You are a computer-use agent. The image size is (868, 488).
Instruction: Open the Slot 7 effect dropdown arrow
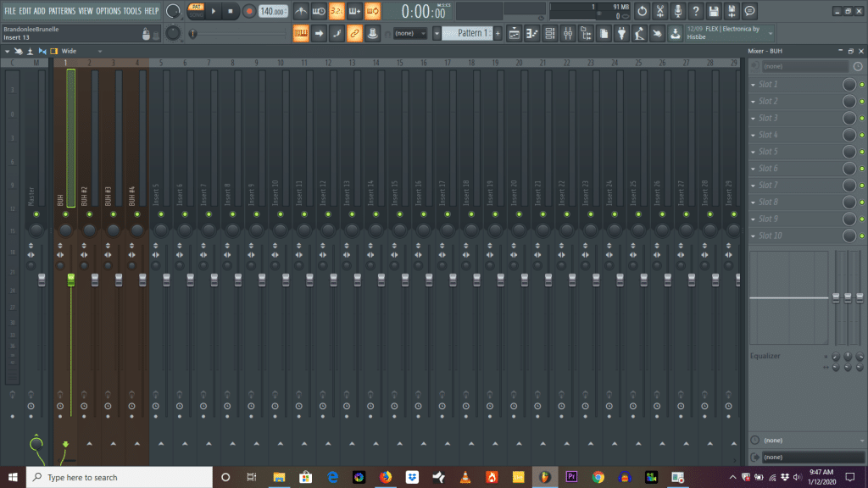[753, 186]
